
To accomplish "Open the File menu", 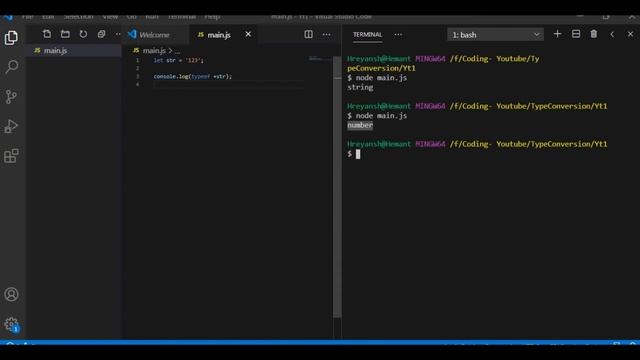I will 27,17.
